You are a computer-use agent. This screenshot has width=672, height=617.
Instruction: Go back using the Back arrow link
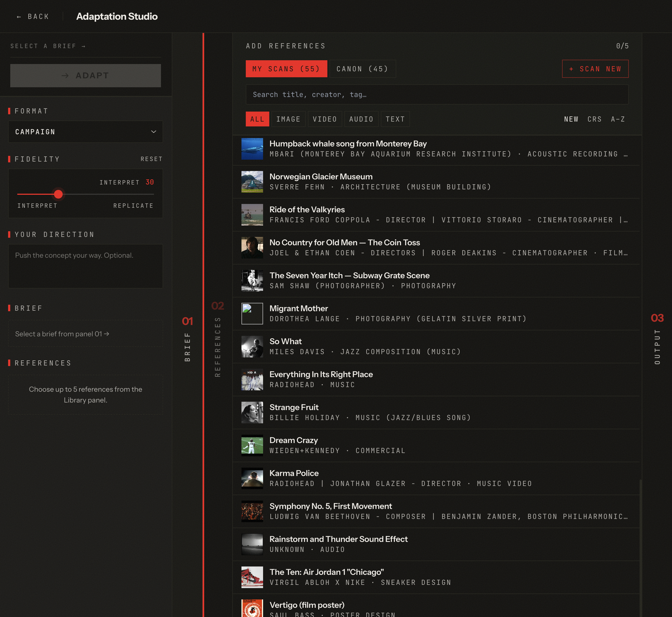pyautogui.click(x=33, y=16)
